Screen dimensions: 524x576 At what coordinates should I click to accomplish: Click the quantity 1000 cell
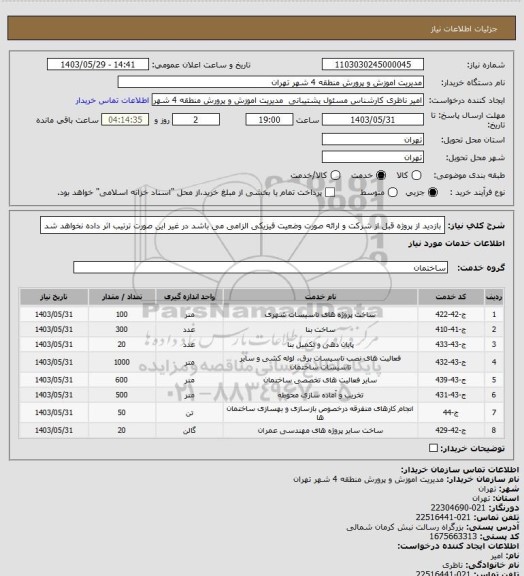122,362
